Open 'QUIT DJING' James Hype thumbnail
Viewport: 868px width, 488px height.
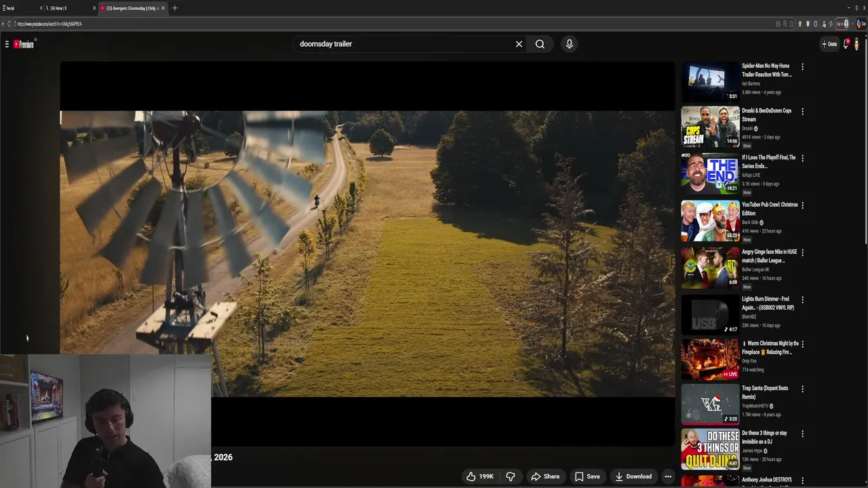(x=710, y=449)
